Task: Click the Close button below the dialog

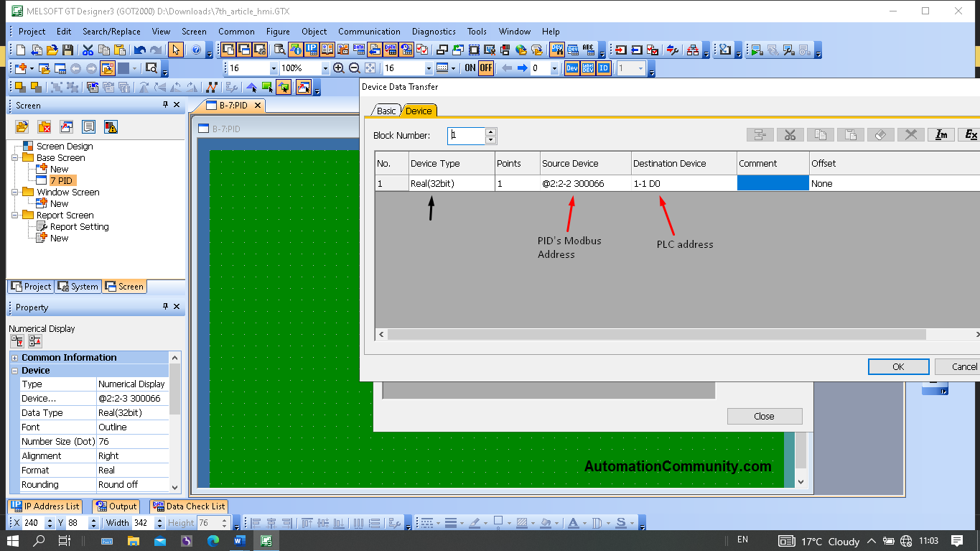Action: tap(764, 416)
